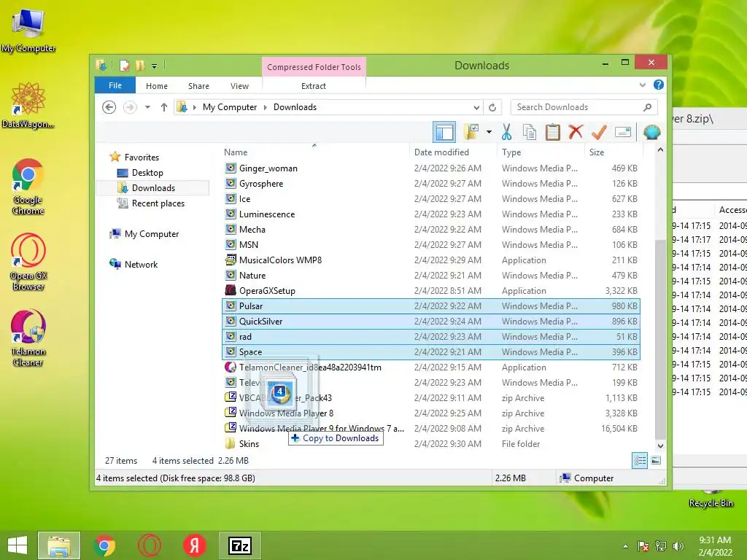Open Google Chrome from the taskbar

(104, 545)
